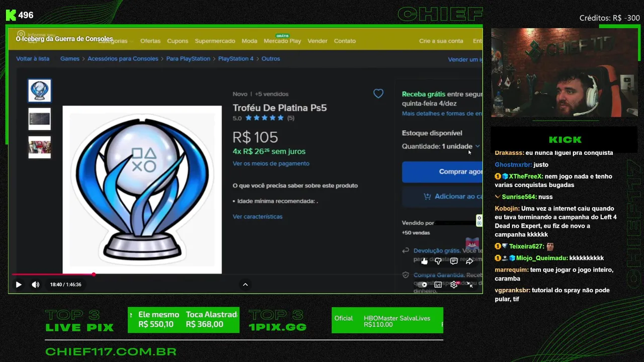Open Acessórios para Consoles breadcrumb
The image size is (644, 362).
[123, 59]
